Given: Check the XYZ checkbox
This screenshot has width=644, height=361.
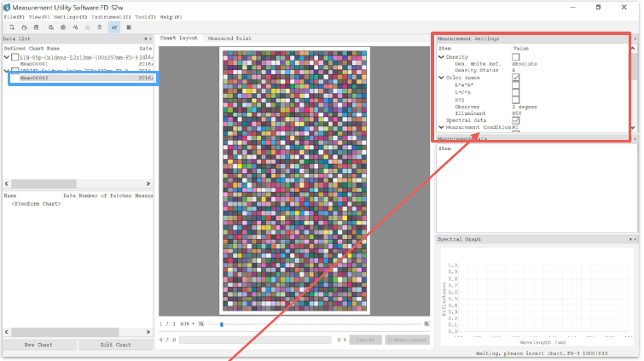Looking at the screenshot, I should tap(515, 100).
